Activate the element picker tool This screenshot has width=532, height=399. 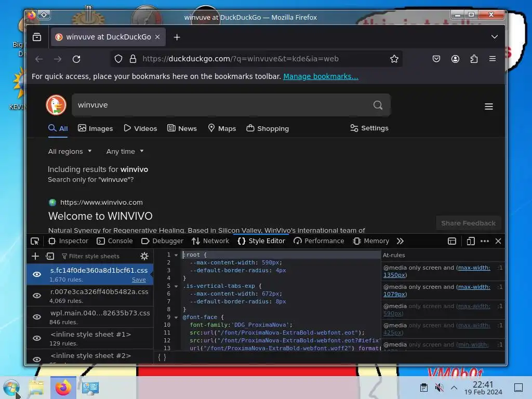point(35,241)
